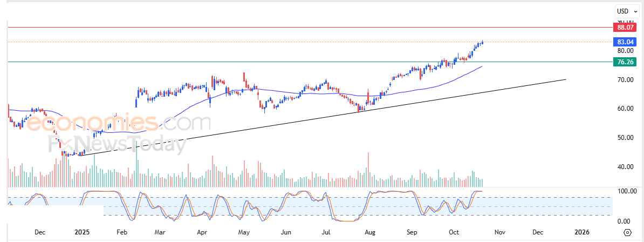Click the May label on time axis
This screenshot has width=644, height=242.
pos(244,232)
